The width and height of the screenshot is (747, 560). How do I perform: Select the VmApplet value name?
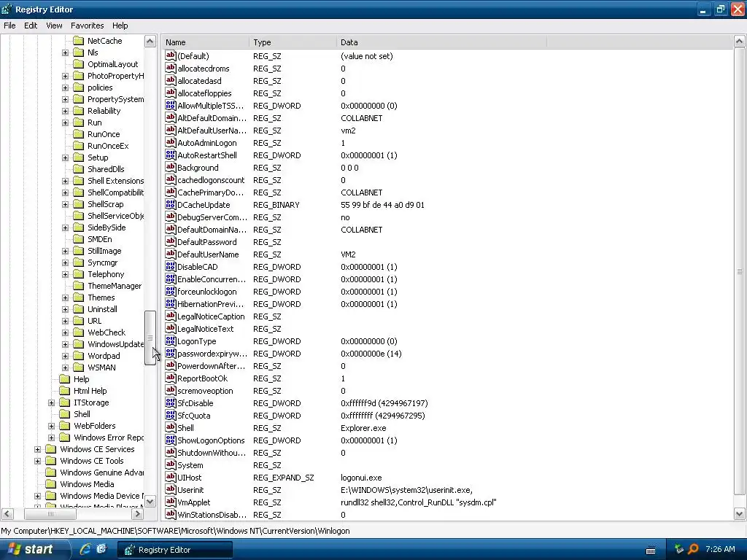tap(193, 502)
